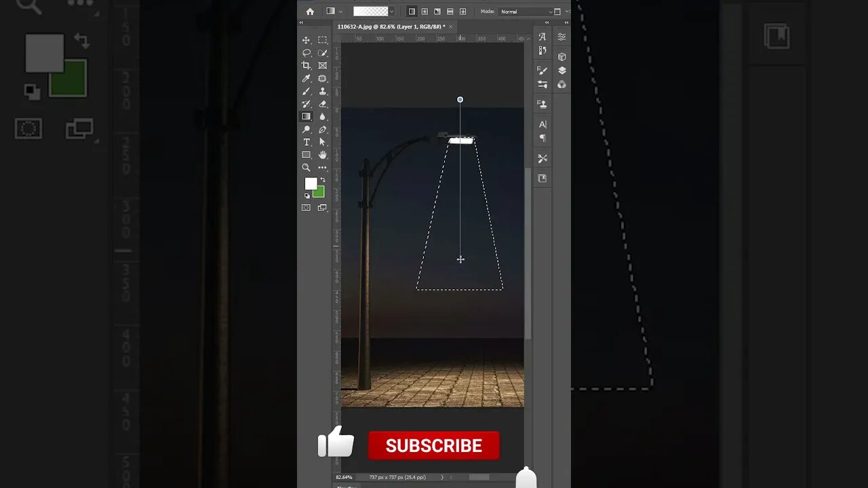The image size is (868, 488).
Task: Open the Brushes presets panel icon
Action: 542,85
